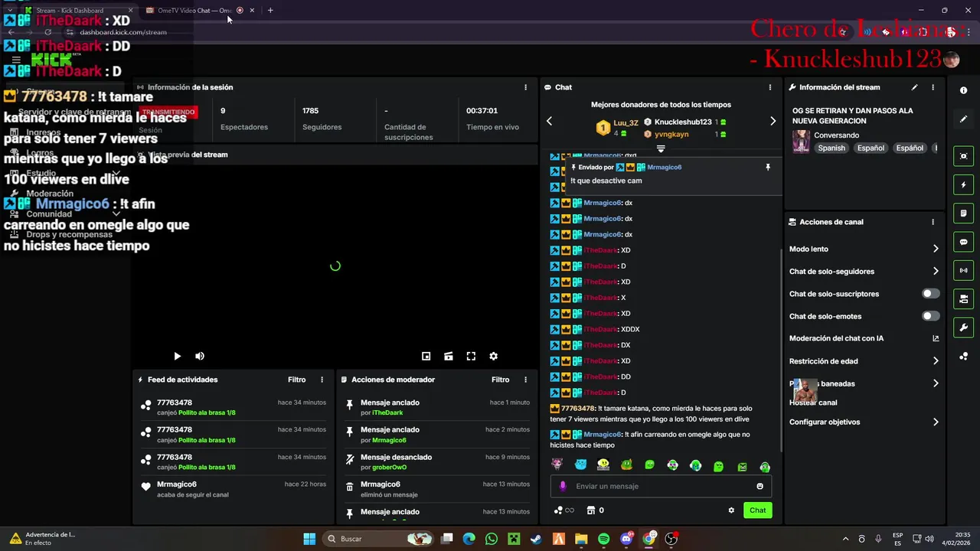Click the Conversando category

(836, 135)
